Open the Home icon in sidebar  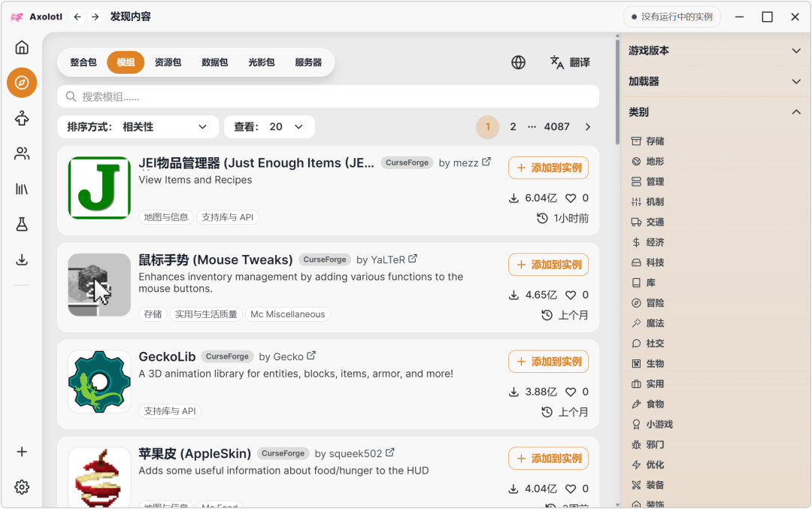(x=22, y=47)
